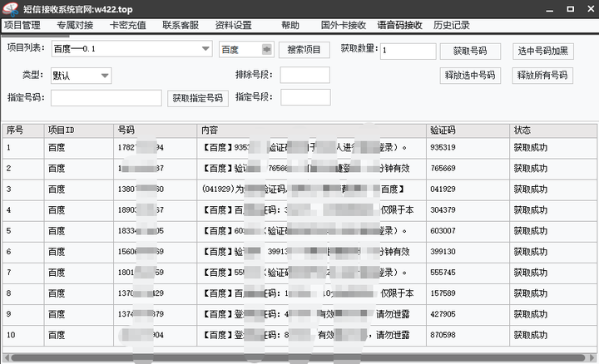Open the 项目管理 menu

22,25
